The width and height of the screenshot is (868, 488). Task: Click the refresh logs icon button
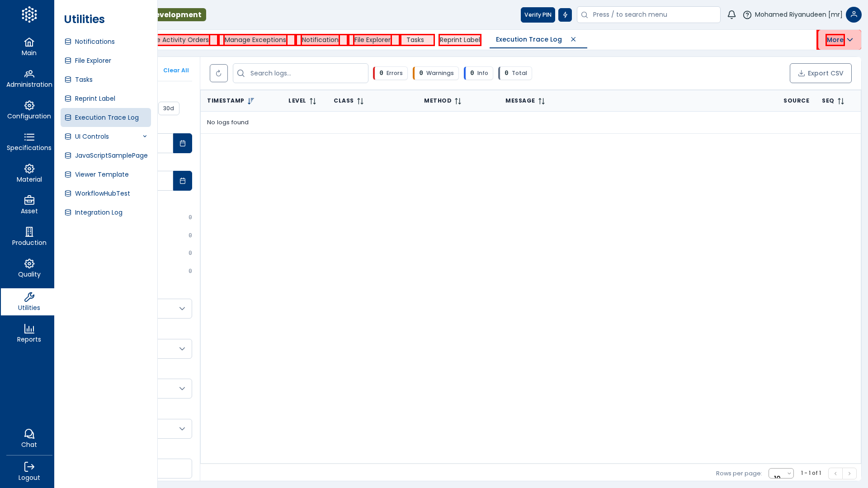(219, 73)
